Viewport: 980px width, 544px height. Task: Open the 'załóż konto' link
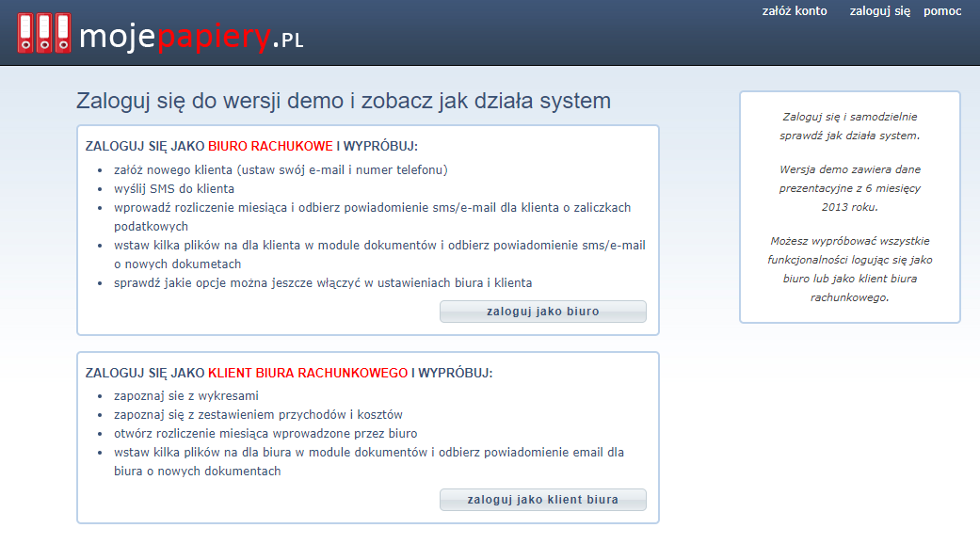click(x=794, y=11)
